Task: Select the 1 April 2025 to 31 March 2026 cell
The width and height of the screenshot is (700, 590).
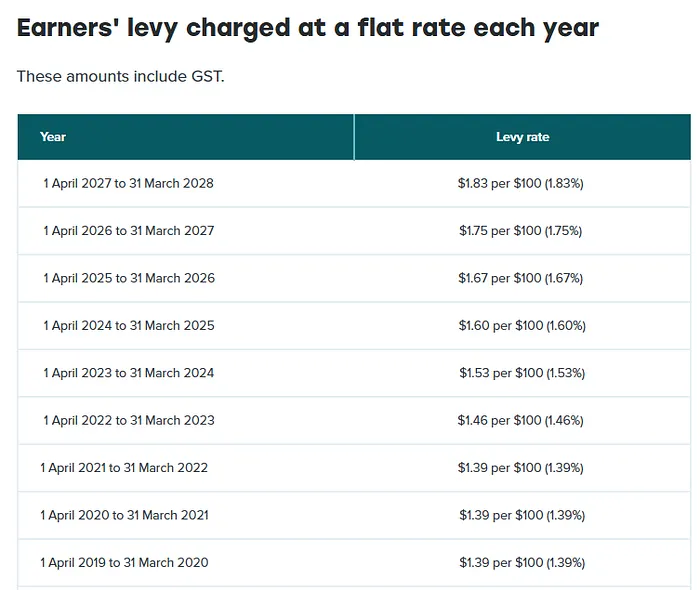Action: pyautogui.click(x=128, y=278)
